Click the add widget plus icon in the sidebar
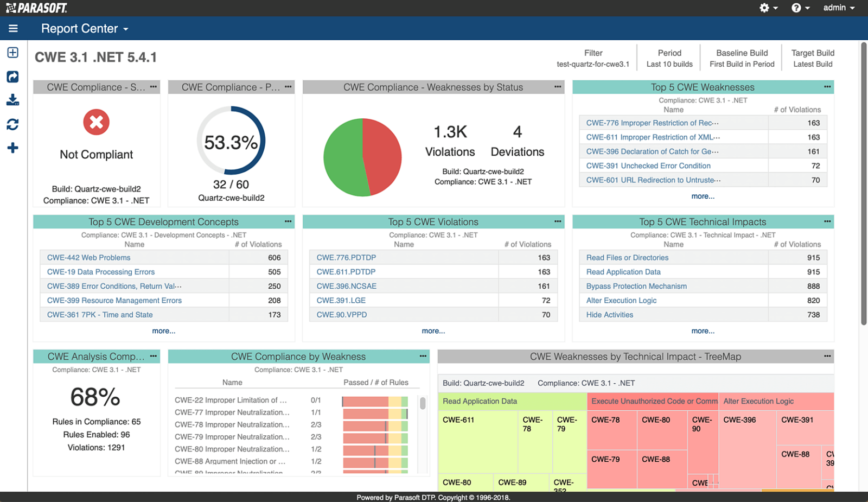This screenshot has height=502, width=868. 12,147
